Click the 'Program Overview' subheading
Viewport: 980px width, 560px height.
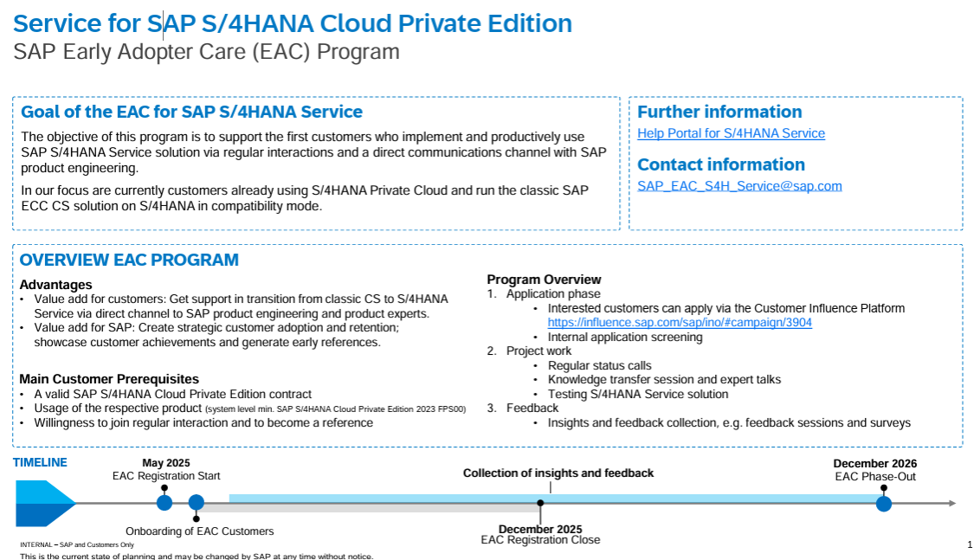point(544,280)
